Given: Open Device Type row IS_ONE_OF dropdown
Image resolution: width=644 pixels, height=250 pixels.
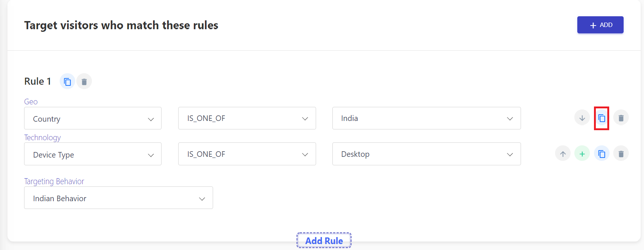Looking at the screenshot, I should point(247,154).
